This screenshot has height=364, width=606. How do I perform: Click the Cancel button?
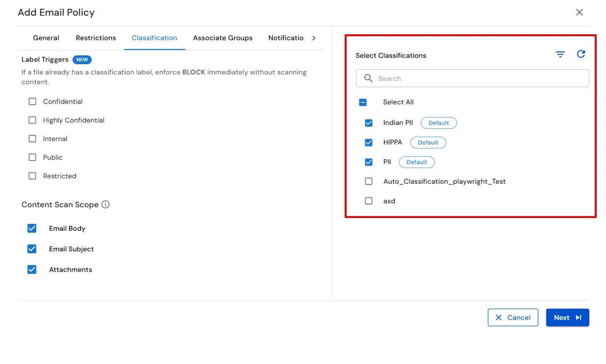click(x=513, y=317)
